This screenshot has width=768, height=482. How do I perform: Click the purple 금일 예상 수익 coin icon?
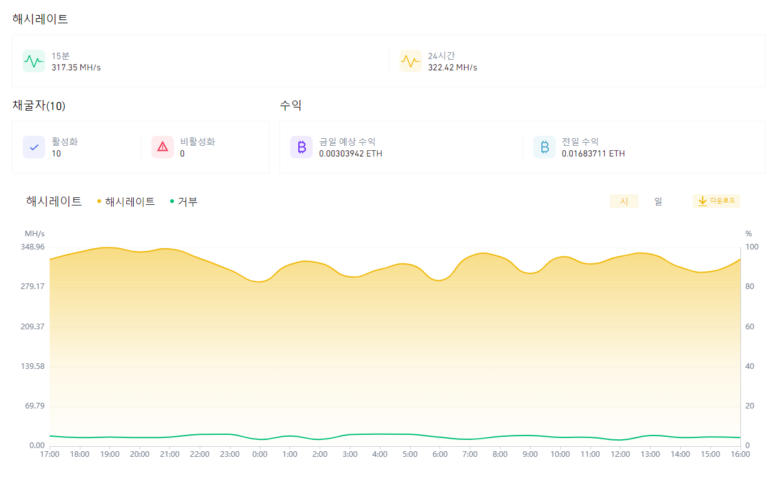click(300, 147)
